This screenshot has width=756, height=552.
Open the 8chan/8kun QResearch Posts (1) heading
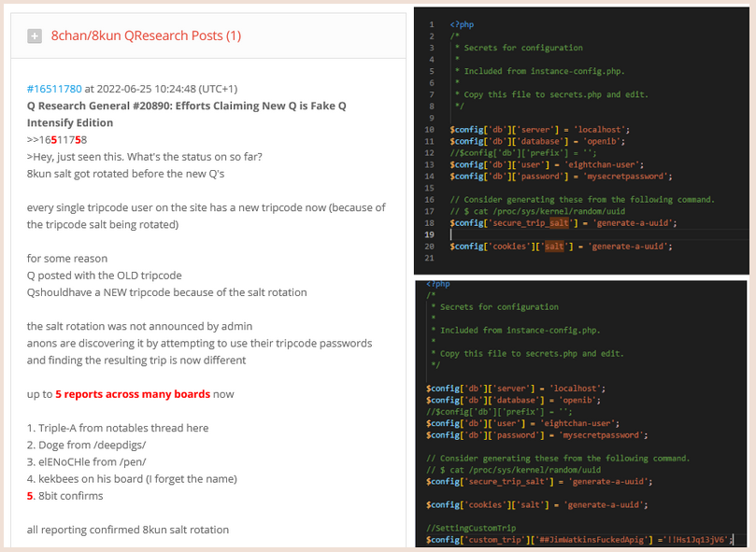146,35
